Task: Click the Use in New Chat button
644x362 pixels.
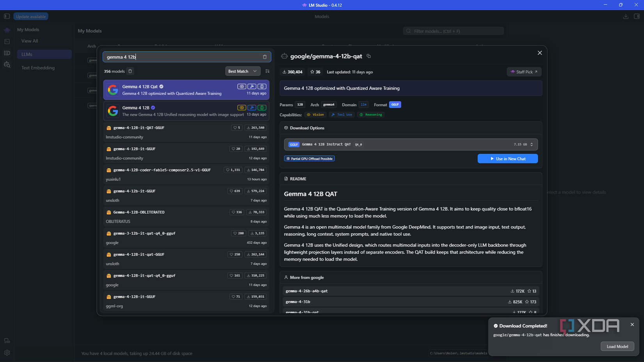Action: pos(508,159)
